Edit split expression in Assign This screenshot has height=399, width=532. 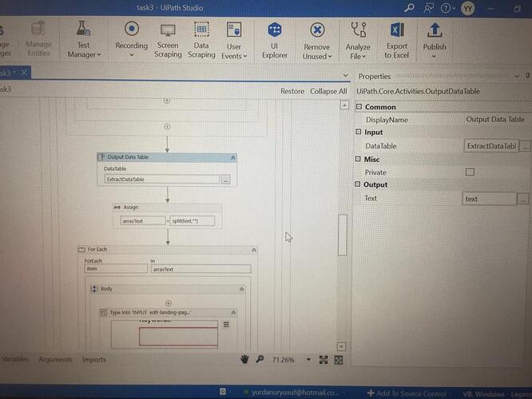192,221
